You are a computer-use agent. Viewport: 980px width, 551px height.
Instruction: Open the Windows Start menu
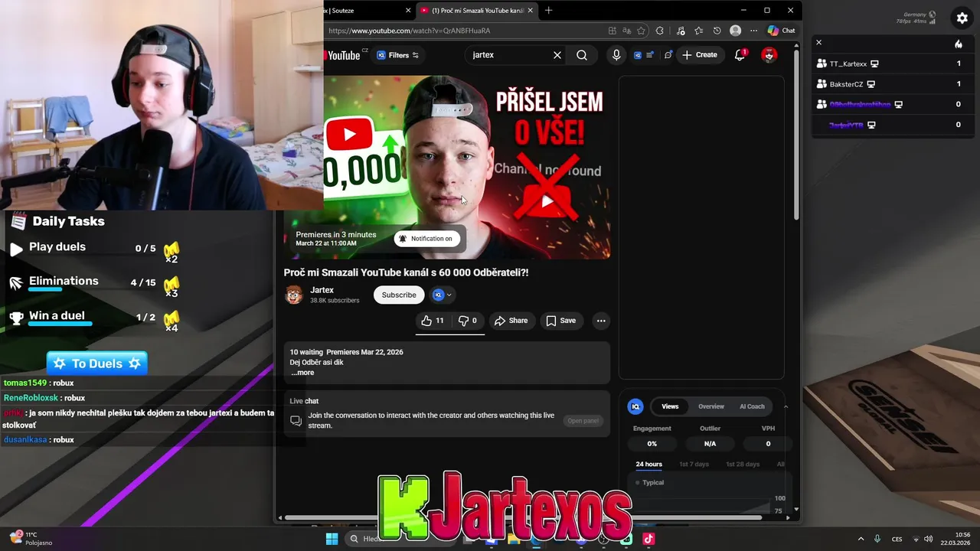point(332,539)
